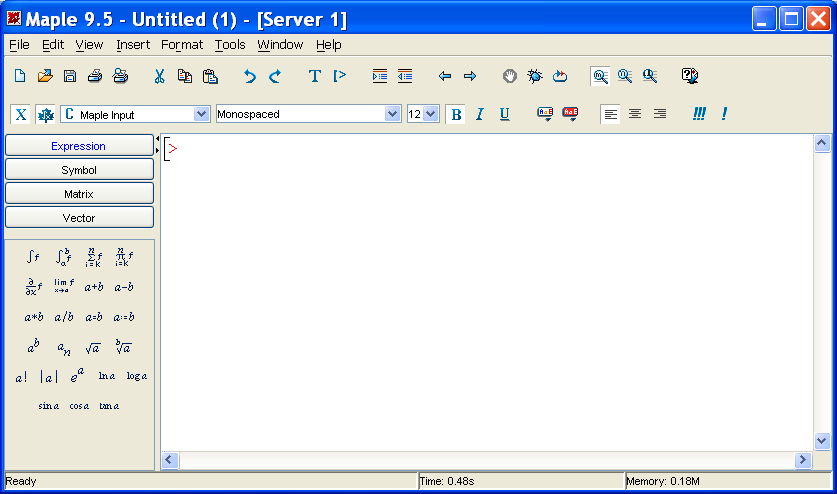Copy selection with the copy icon

coord(185,76)
